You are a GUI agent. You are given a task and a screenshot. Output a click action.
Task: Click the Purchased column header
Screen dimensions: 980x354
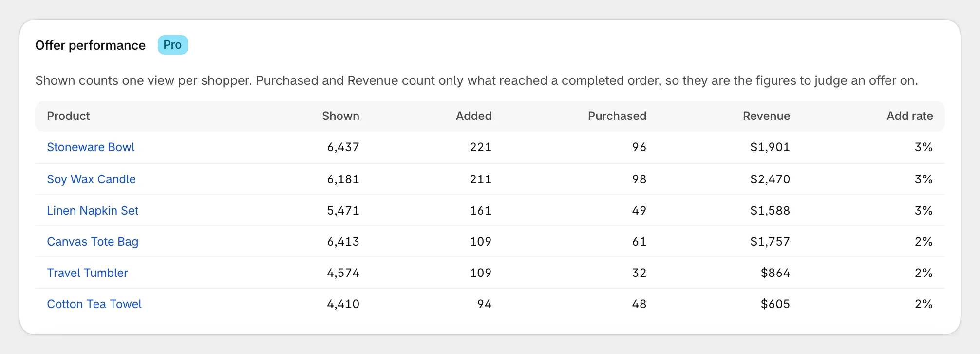[x=617, y=116]
